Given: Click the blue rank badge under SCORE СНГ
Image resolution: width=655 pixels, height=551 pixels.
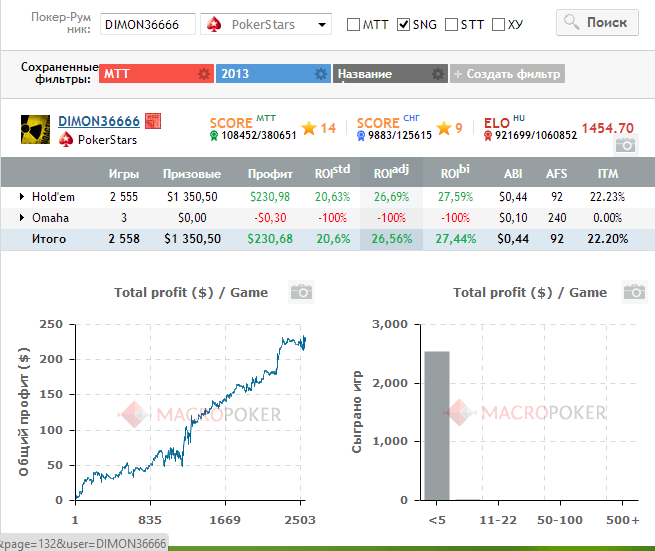Looking at the screenshot, I should click(x=361, y=136).
